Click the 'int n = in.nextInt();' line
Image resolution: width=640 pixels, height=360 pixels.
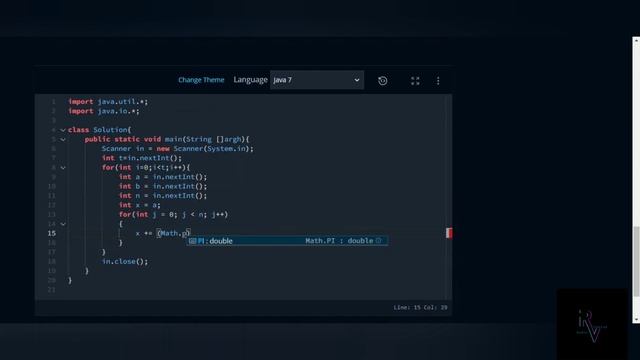[163, 196]
